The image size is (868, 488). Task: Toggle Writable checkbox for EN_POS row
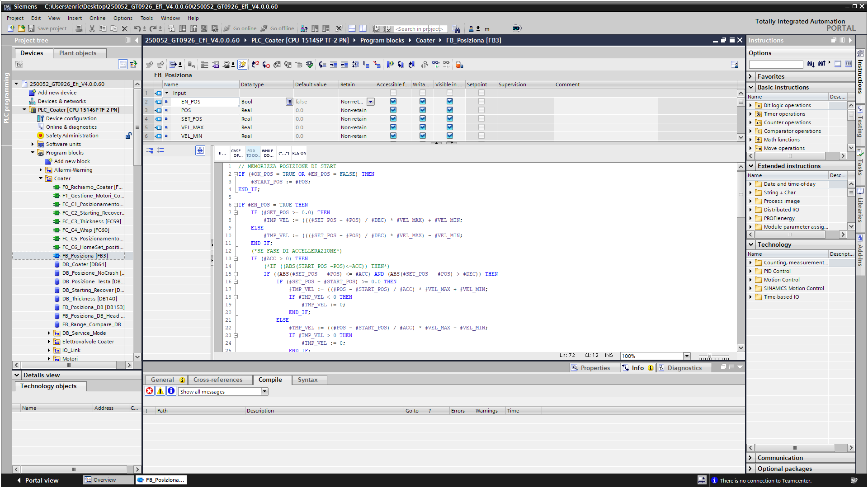(x=423, y=102)
